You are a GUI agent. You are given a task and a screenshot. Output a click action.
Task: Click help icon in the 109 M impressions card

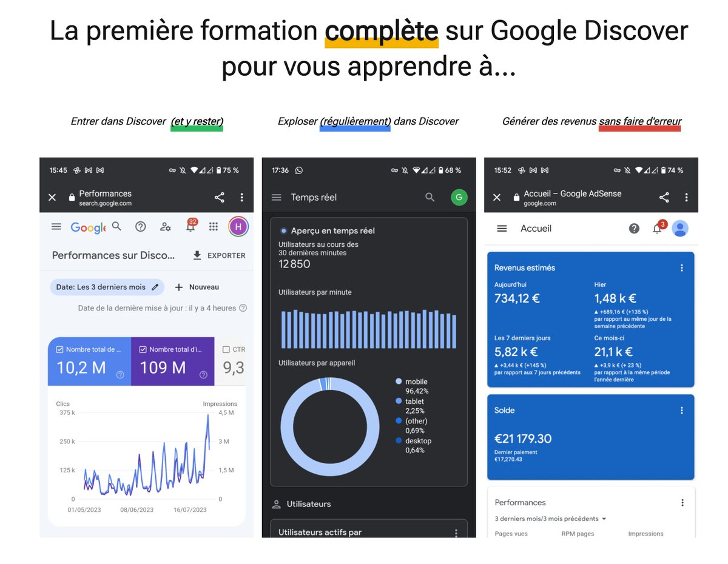coord(203,375)
